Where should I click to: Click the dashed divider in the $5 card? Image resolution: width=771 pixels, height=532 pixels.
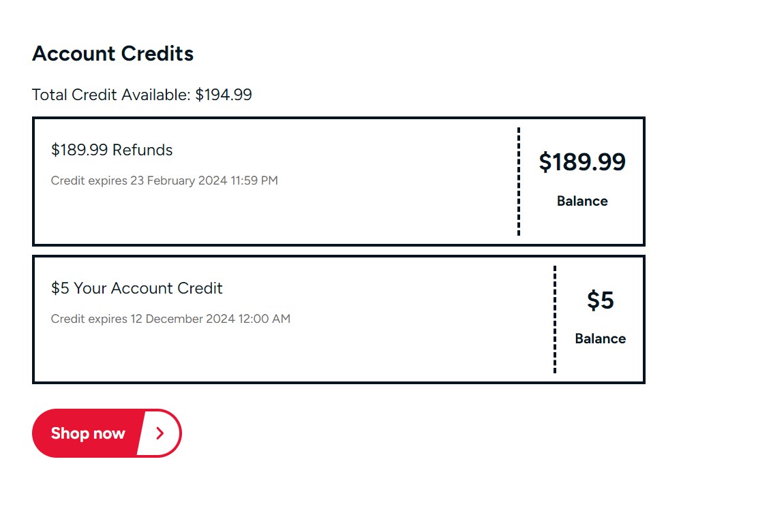pyautogui.click(x=555, y=319)
